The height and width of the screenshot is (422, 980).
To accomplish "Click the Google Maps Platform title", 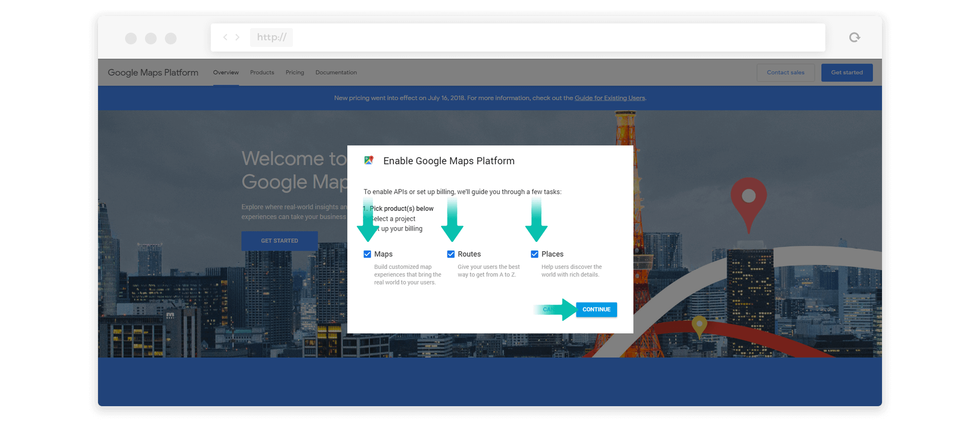I will (x=153, y=72).
